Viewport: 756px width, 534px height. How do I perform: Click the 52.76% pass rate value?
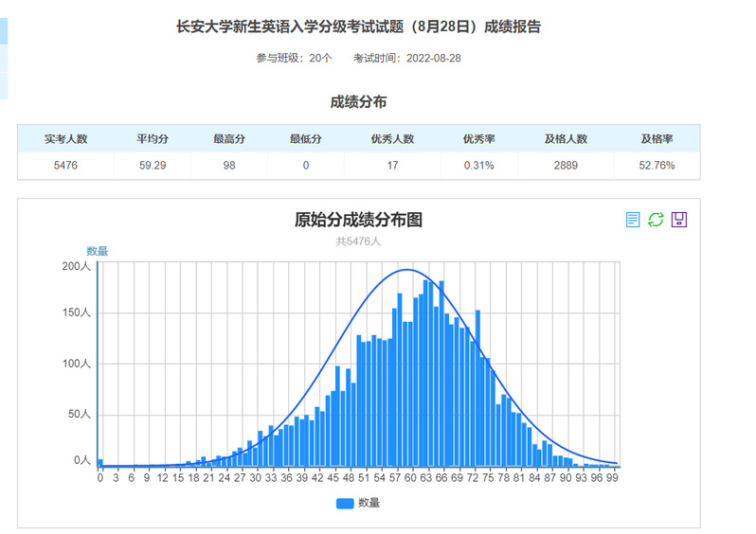(657, 166)
